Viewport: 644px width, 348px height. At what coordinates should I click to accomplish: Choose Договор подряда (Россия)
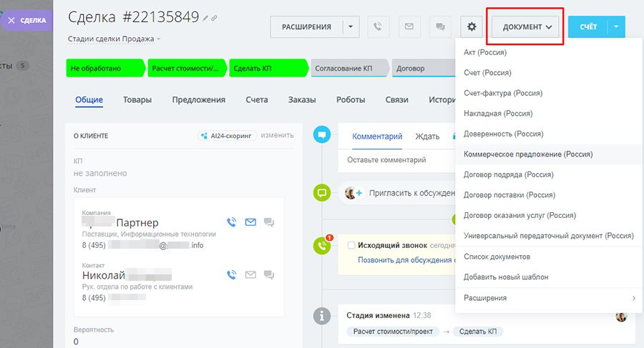point(549,174)
